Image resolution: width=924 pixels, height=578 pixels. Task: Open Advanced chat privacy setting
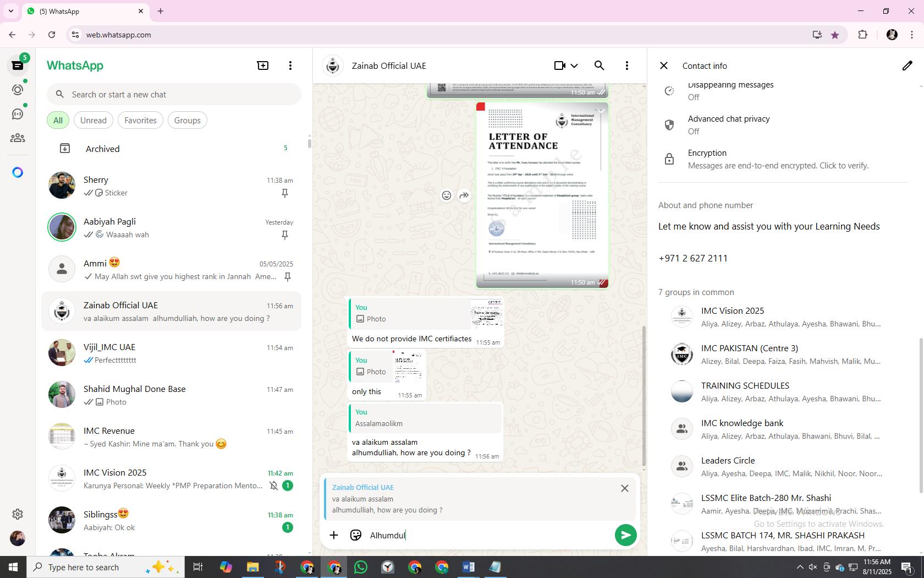click(783, 125)
